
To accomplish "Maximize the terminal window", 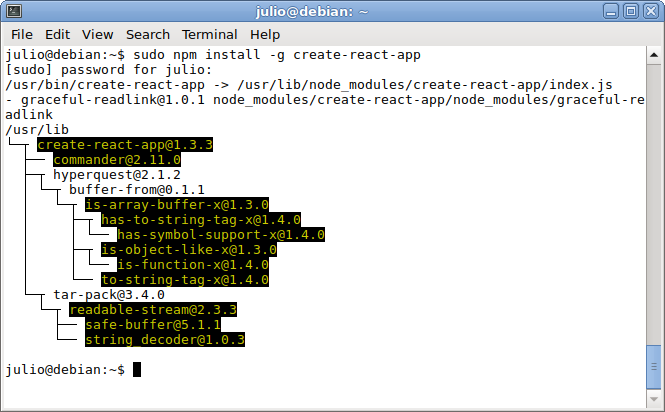I will click(631, 11).
